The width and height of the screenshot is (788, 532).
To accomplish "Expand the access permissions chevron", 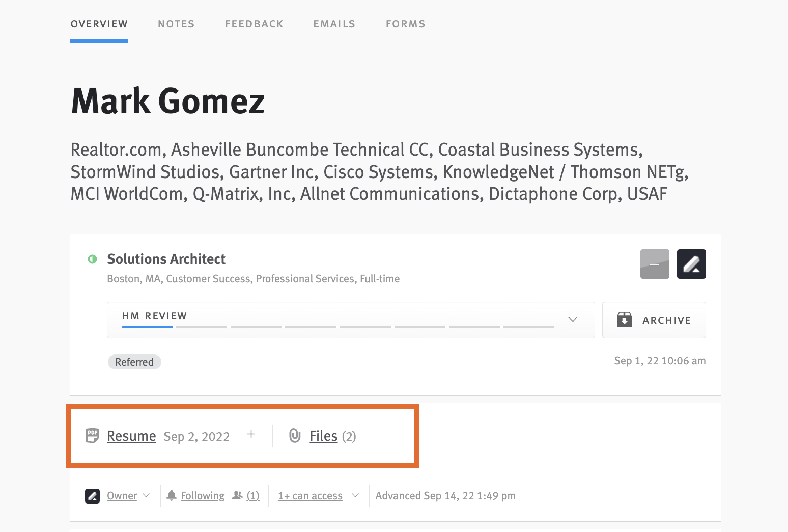I will (355, 495).
